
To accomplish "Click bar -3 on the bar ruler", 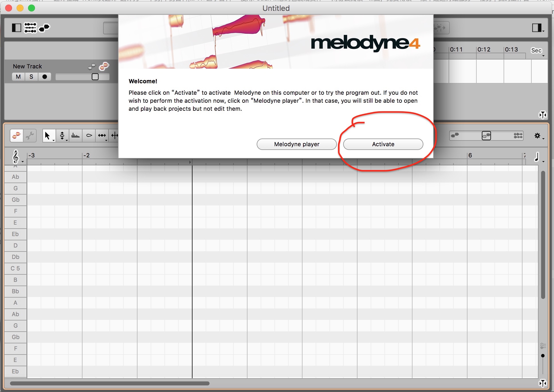I will tap(32, 155).
